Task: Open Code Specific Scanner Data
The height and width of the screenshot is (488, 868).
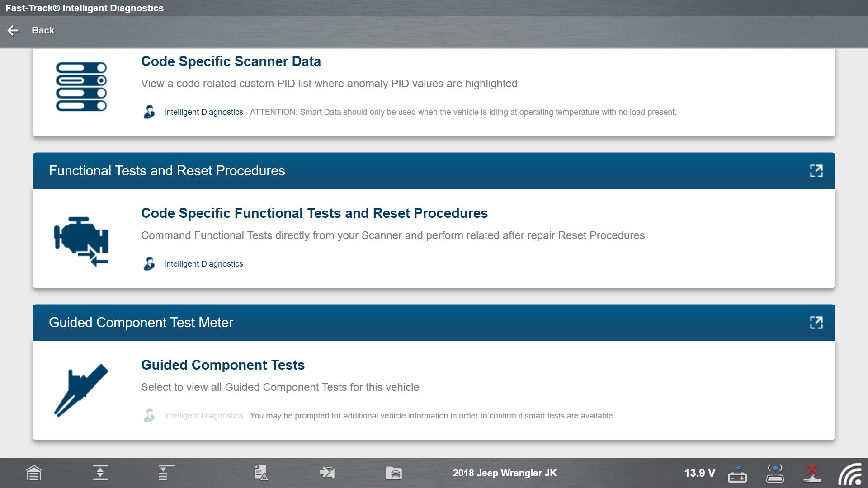Action: [231, 61]
